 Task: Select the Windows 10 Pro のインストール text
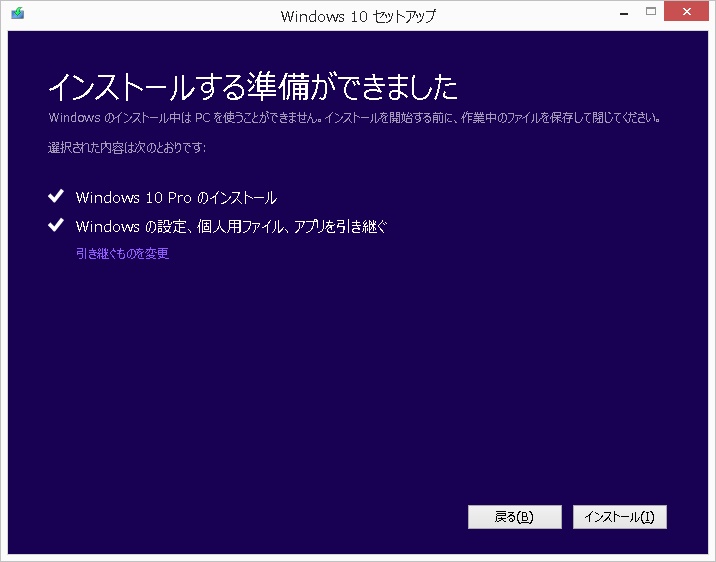[x=176, y=198]
